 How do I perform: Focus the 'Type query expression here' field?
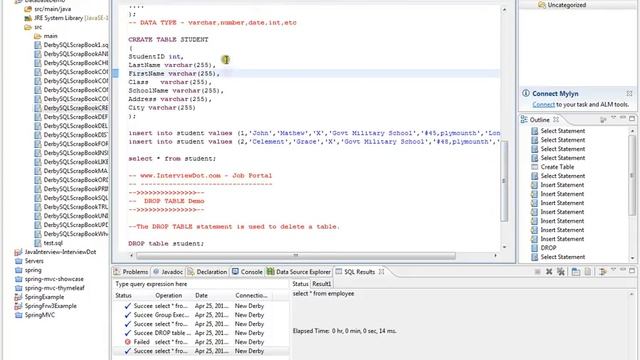200,284
